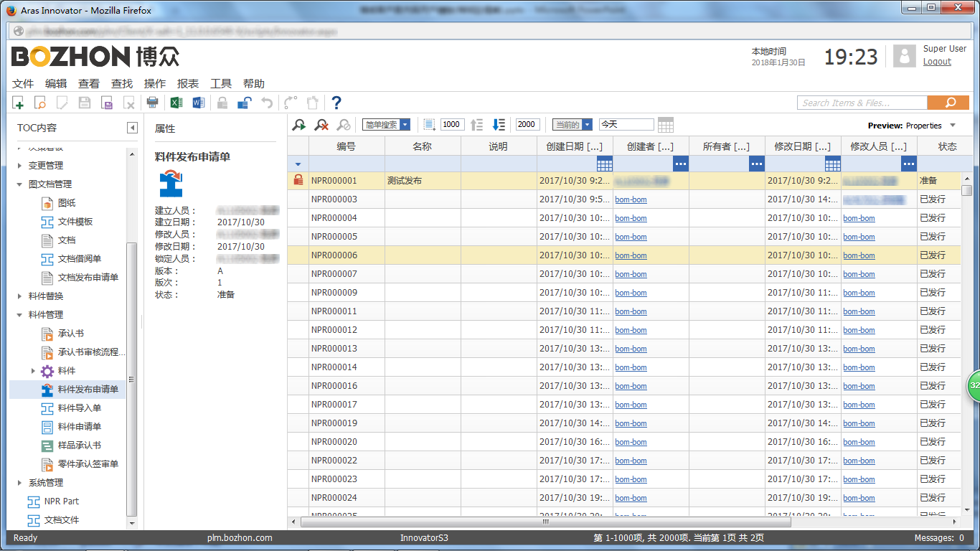Click the print toolbar icon

152,103
